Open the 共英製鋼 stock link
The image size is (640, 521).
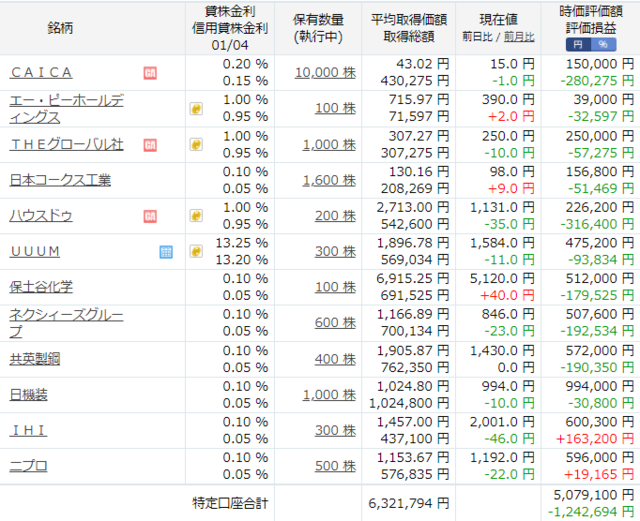click(x=35, y=359)
